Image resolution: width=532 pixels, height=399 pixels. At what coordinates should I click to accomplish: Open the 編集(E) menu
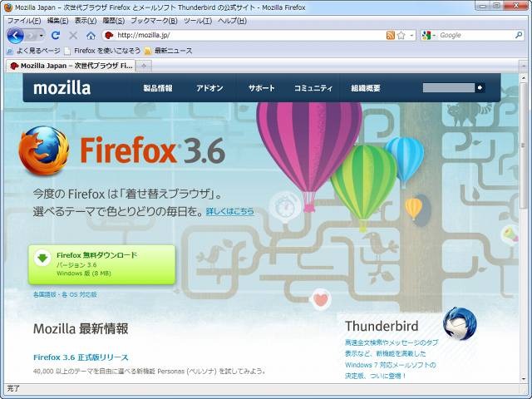[x=57, y=21]
